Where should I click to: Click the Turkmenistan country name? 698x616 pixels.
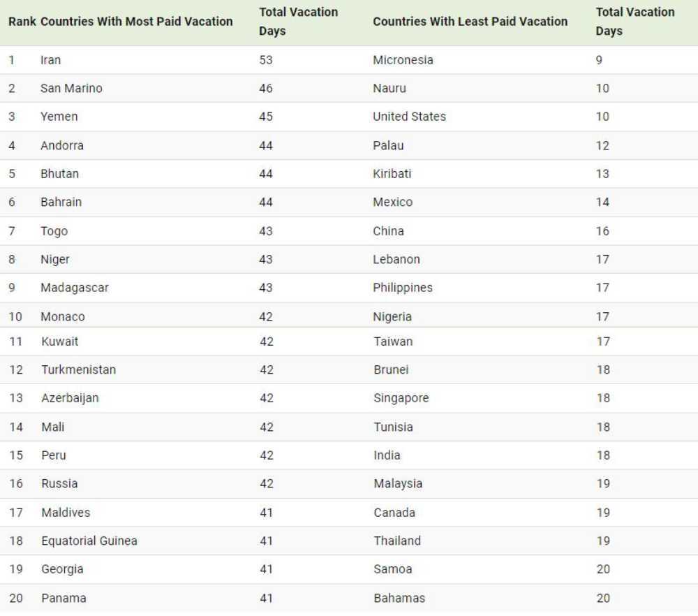coord(78,369)
